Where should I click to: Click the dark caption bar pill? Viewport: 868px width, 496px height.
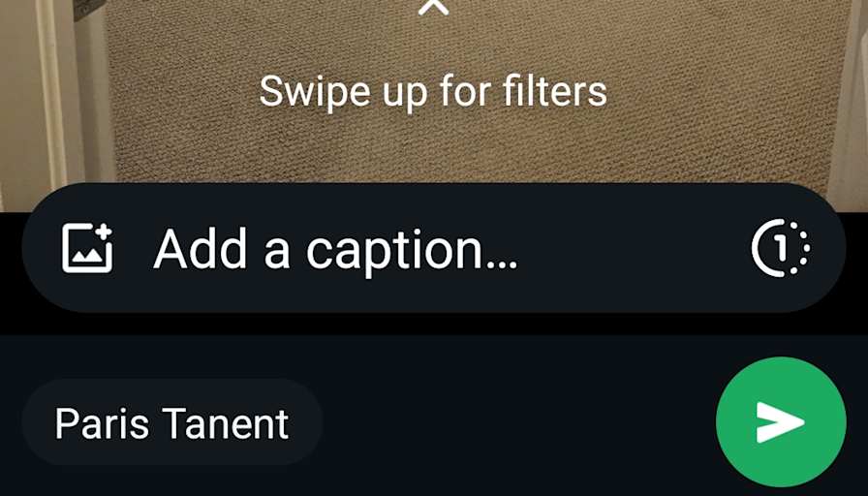[433, 247]
